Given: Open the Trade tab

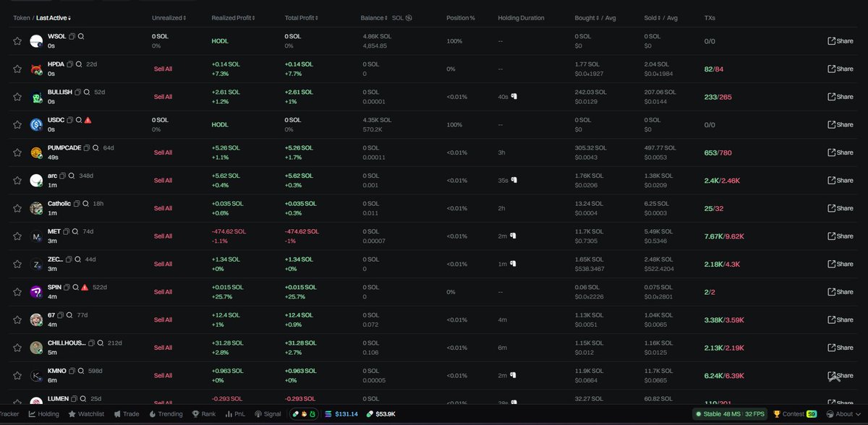Looking at the screenshot, I should tap(127, 414).
